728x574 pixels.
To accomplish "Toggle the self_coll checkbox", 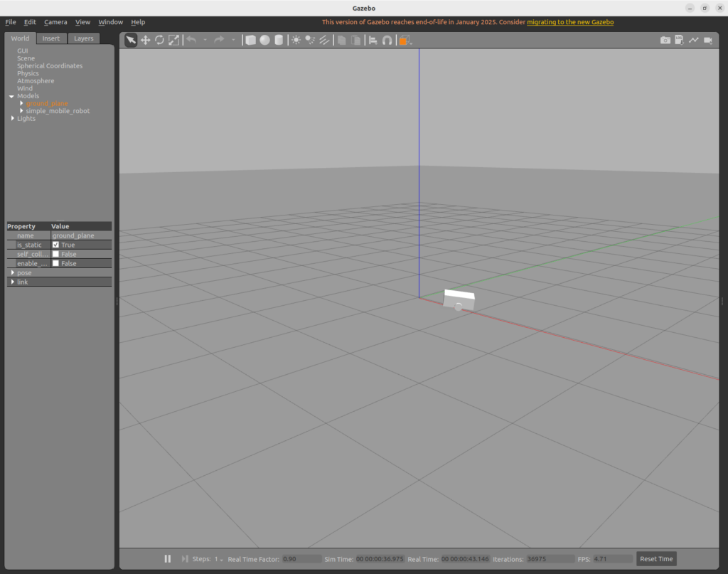I will tap(55, 254).
